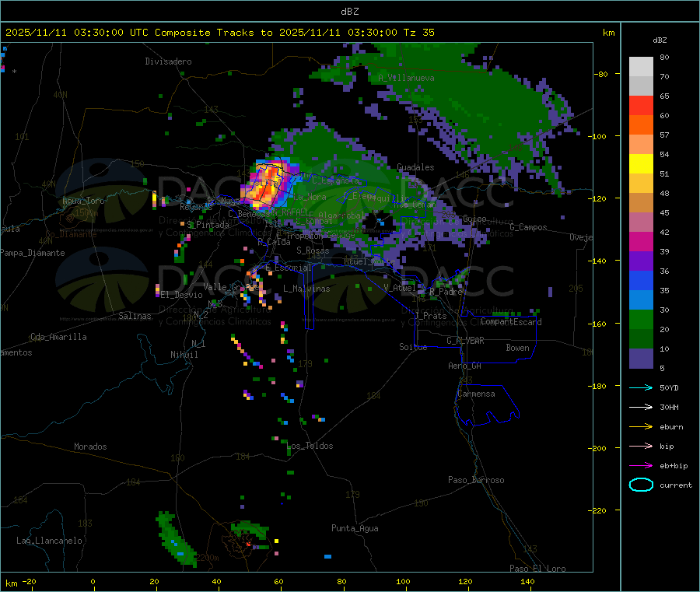The image size is (700, 592).
Task: Click the '-160' tick on the right axis
Action: coord(599,324)
